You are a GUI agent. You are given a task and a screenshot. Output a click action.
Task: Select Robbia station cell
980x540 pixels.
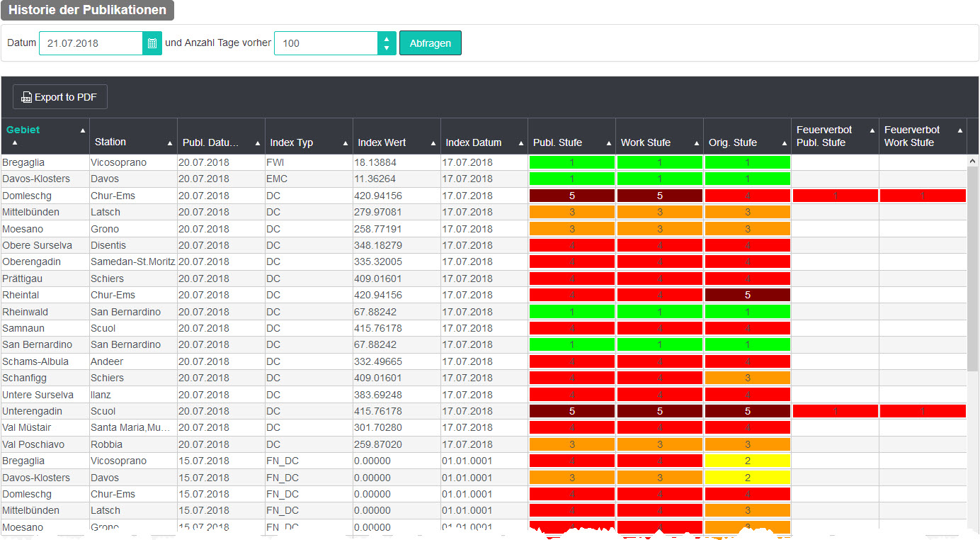tap(133, 444)
